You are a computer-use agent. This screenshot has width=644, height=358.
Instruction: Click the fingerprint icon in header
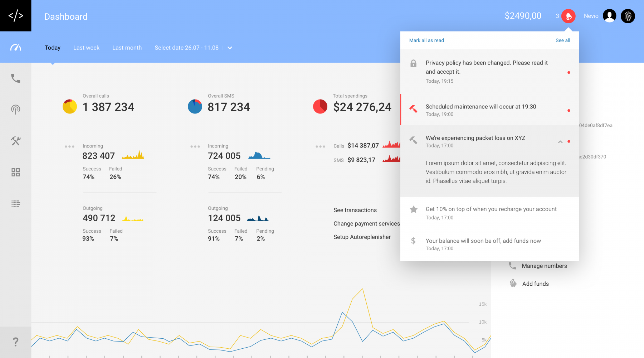(x=628, y=16)
